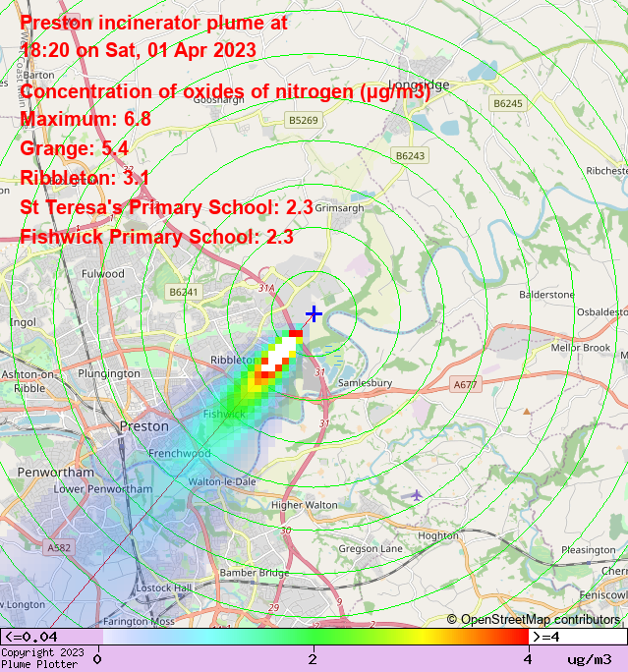Click the '>=4' white legend swatch
Viewport: 628px width, 672px height.
[578, 637]
